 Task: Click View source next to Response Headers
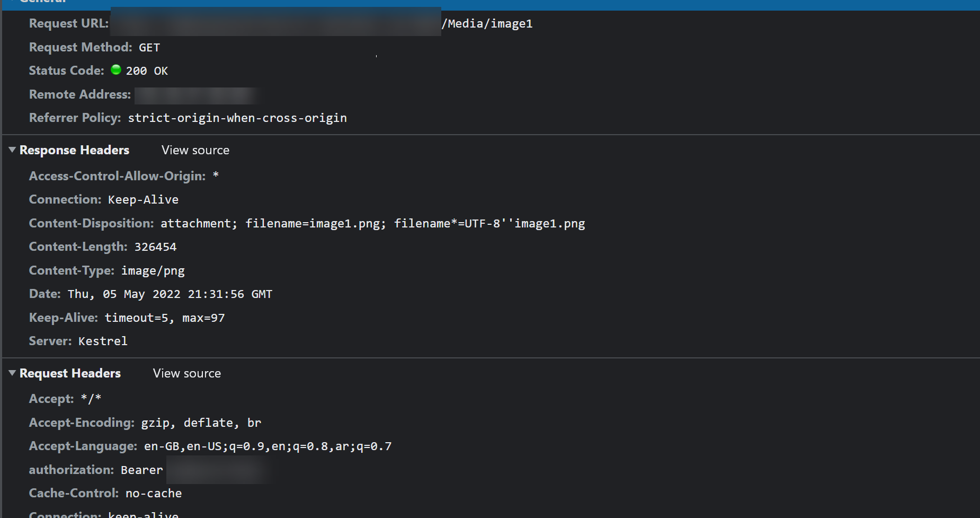[x=194, y=150]
